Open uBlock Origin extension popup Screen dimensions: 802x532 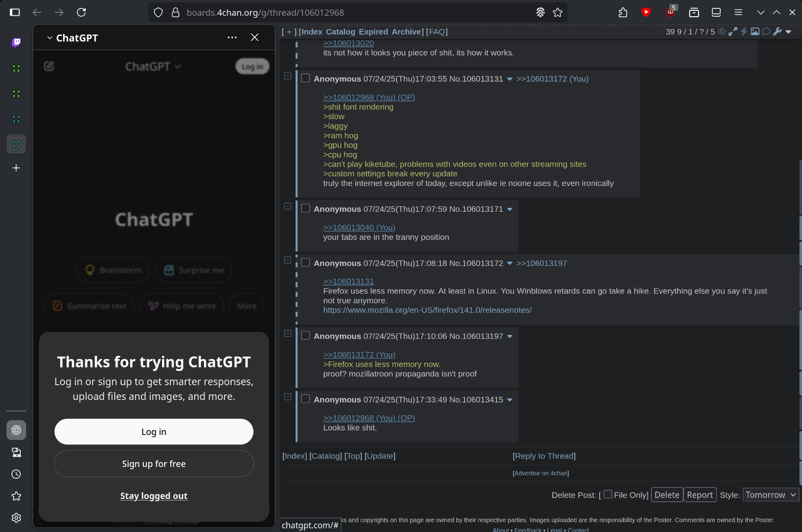671,12
